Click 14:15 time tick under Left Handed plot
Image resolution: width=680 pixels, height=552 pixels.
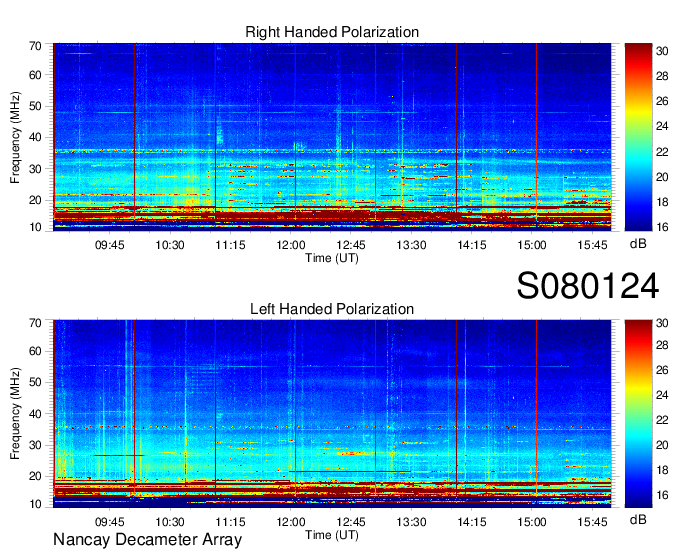pyautogui.click(x=472, y=522)
